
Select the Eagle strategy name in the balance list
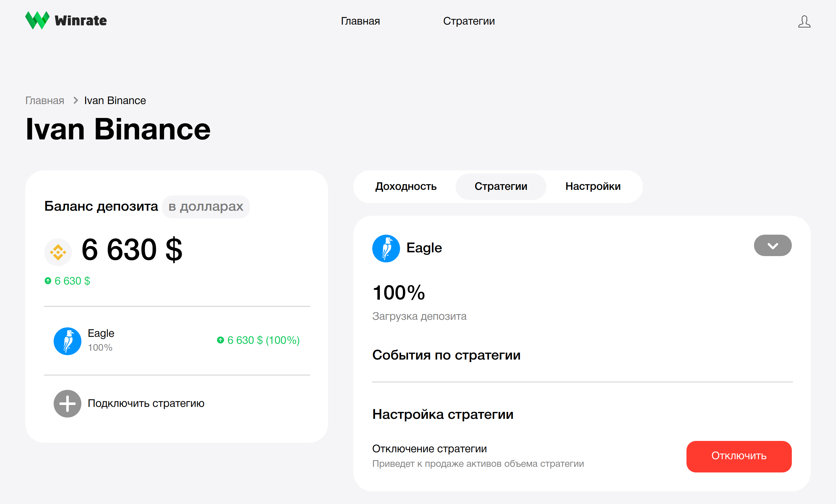[x=101, y=333]
